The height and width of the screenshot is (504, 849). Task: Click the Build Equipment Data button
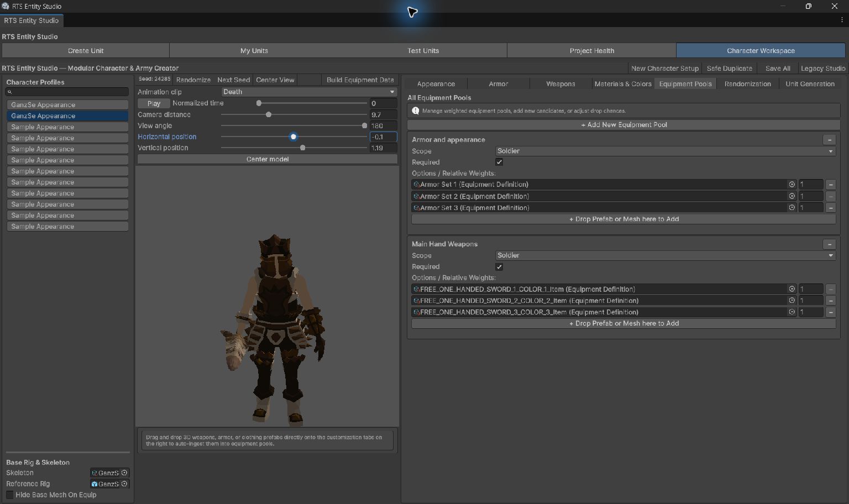pos(360,80)
